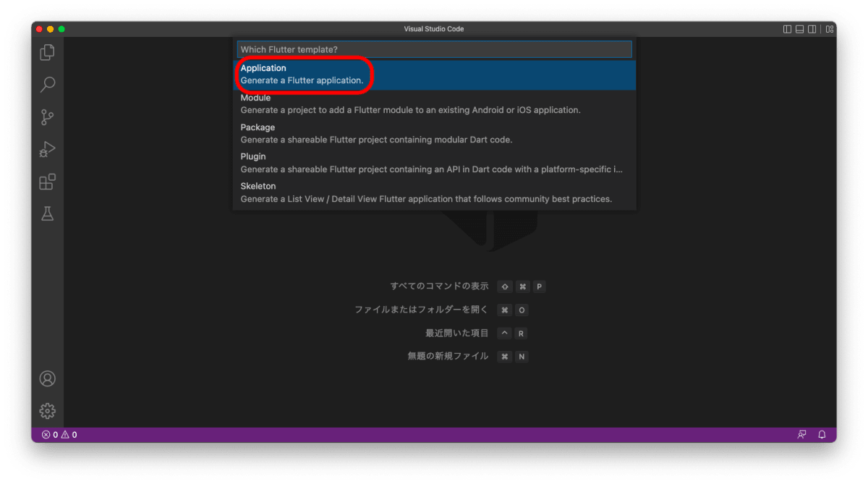
Task: Open the Source Control view icon
Action: (47, 117)
